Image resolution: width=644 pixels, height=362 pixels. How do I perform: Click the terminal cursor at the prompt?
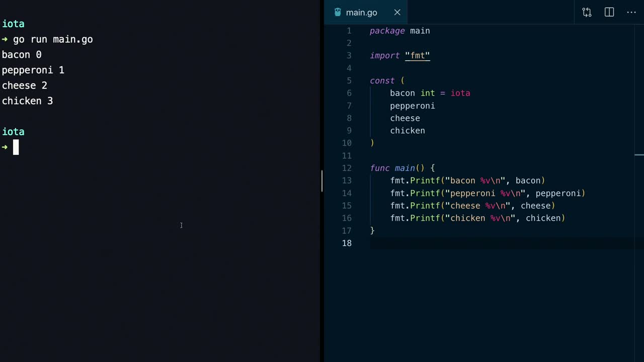click(x=16, y=147)
